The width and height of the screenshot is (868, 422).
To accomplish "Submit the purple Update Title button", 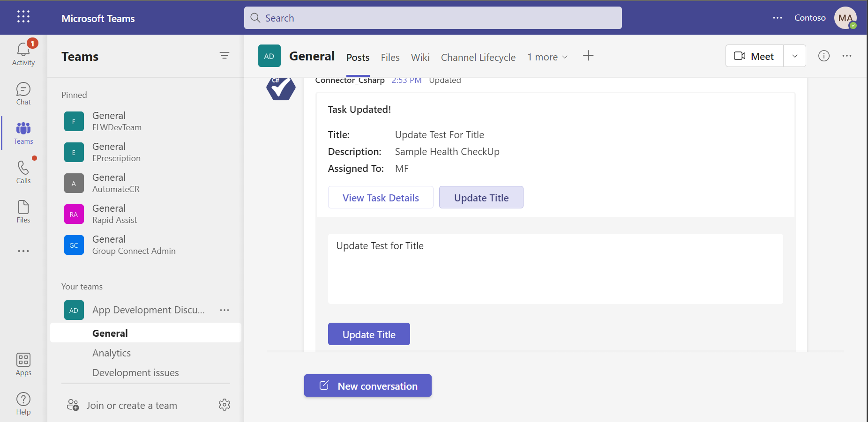I will tap(369, 334).
